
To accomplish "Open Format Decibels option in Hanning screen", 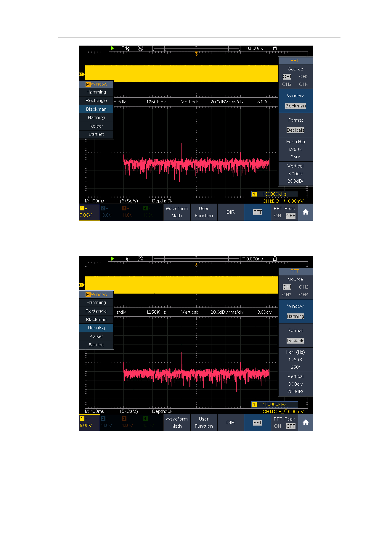I will point(295,336).
